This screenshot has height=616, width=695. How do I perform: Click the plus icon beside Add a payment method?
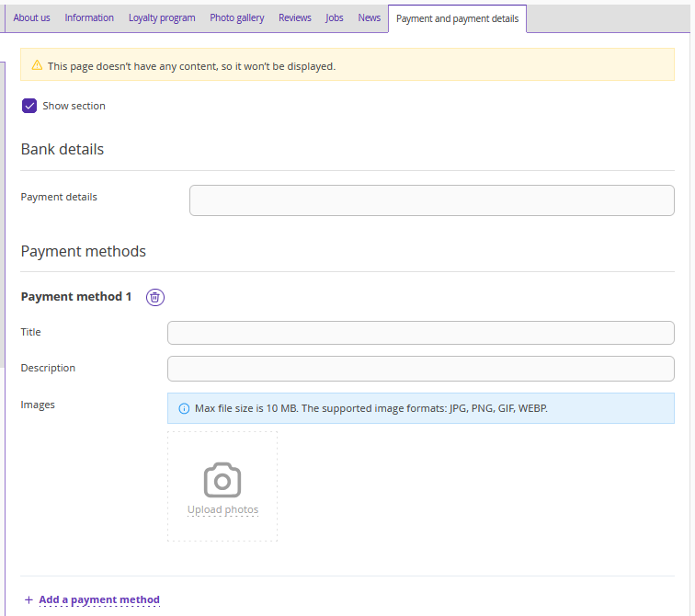click(x=28, y=600)
